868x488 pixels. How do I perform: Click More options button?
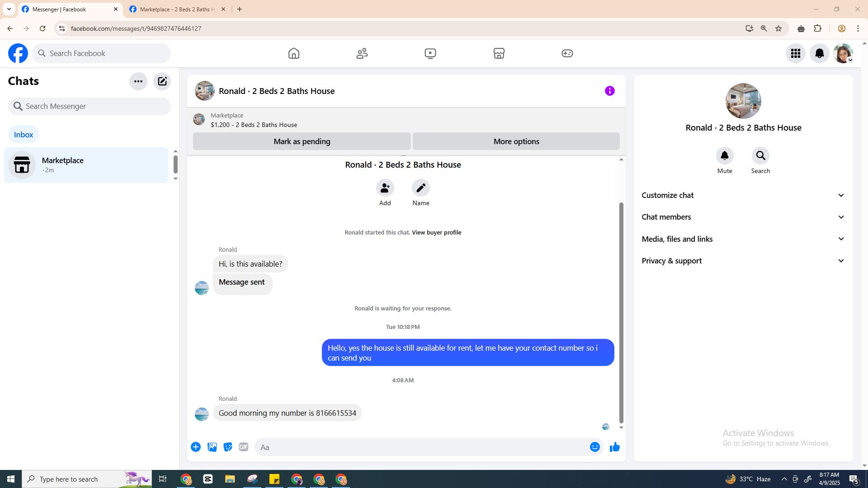tap(516, 141)
